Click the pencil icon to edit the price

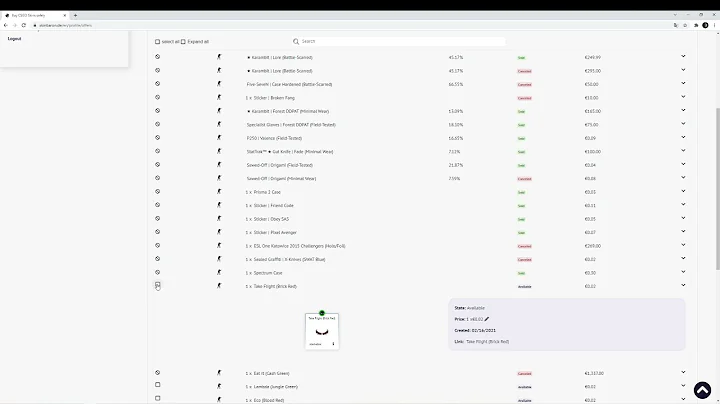pos(487,319)
